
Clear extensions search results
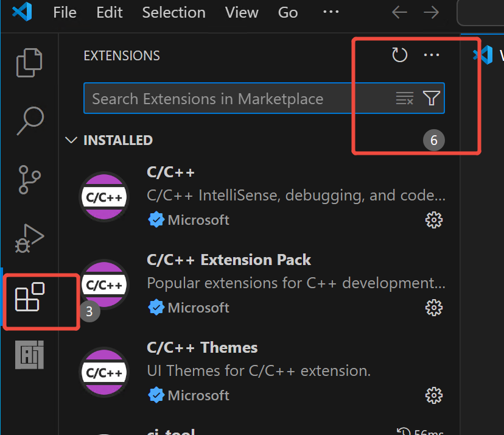click(x=405, y=99)
